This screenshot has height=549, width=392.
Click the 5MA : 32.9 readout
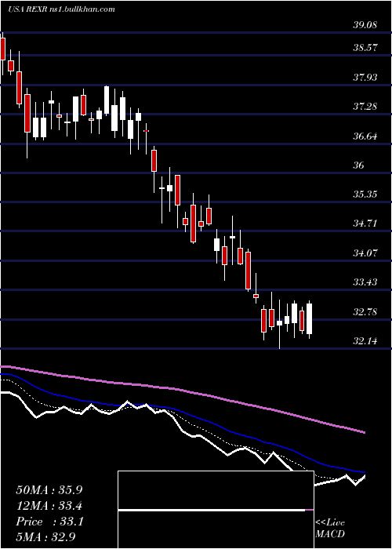(x=45, y=537)
